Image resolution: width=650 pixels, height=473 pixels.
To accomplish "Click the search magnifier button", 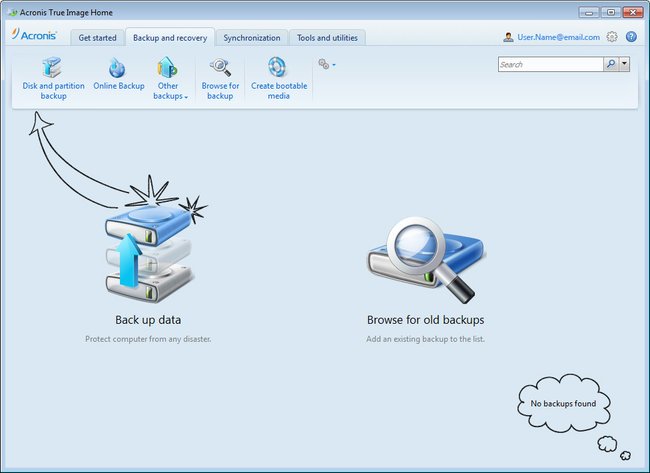I will pos(611,64).
